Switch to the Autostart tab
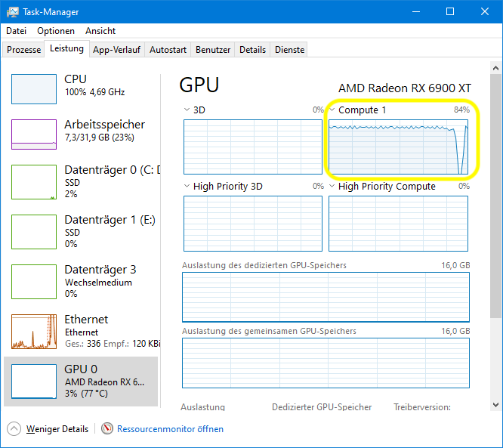The image size is (503, 448). pyautogui.click(x=168, y=50)
